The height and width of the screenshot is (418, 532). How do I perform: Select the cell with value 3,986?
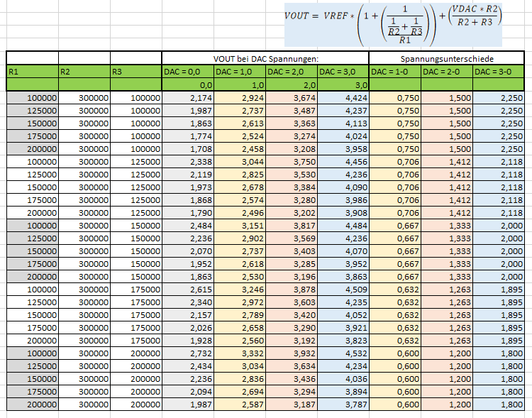click(343, 200)
